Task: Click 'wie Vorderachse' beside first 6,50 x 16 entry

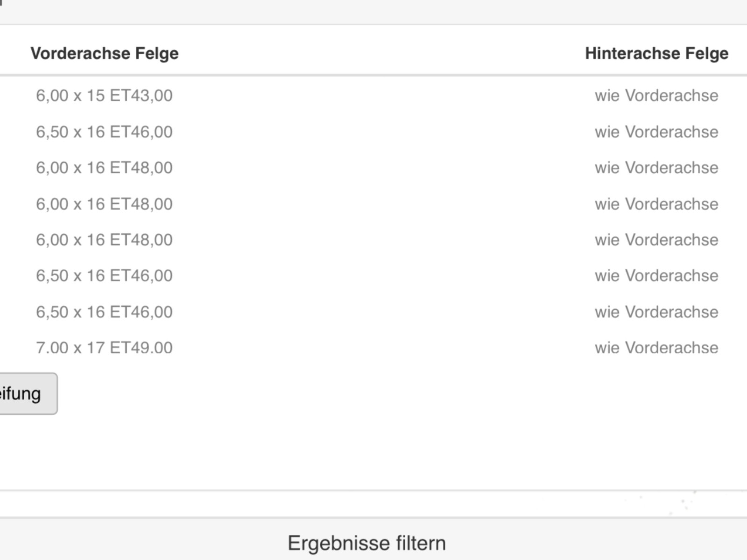Action: [656, 132]
